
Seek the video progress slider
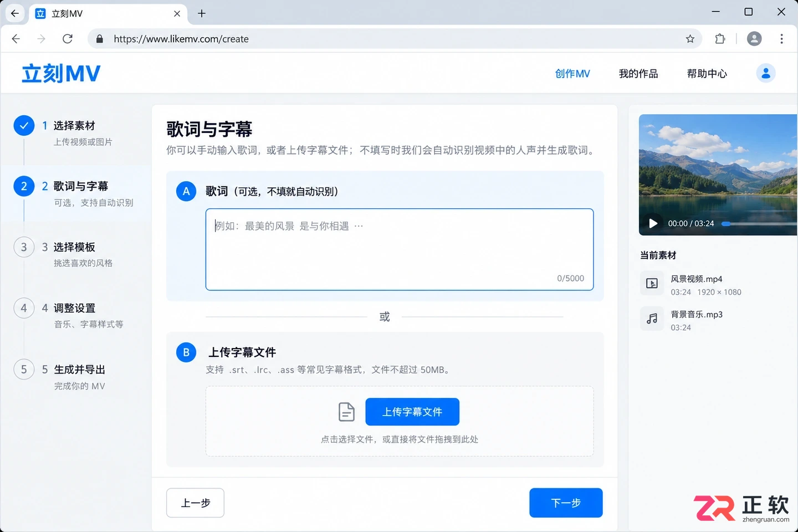tap(759, 224)
